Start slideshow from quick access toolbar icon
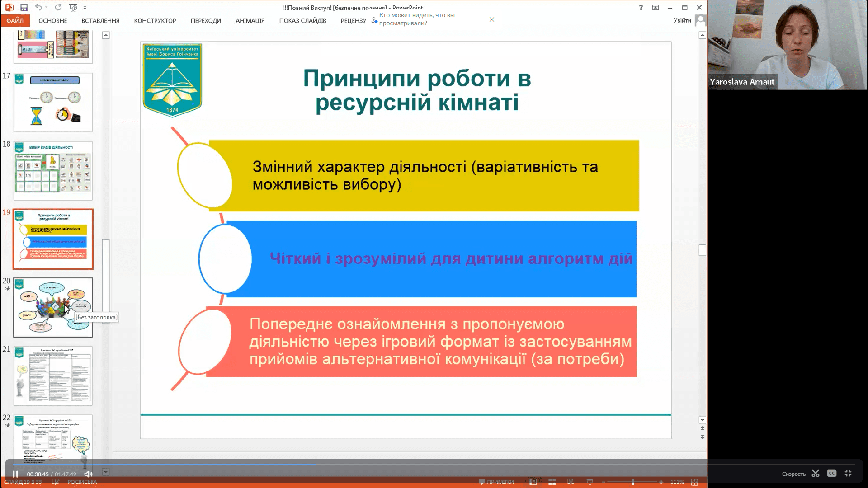This screenshot has height=488, width=868. click(72, 7)
